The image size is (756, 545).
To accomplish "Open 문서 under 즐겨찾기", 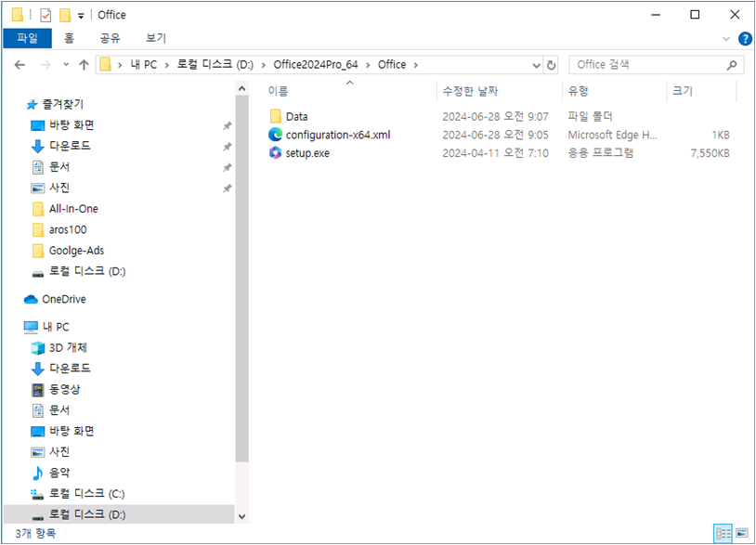I will click(51, 167).
